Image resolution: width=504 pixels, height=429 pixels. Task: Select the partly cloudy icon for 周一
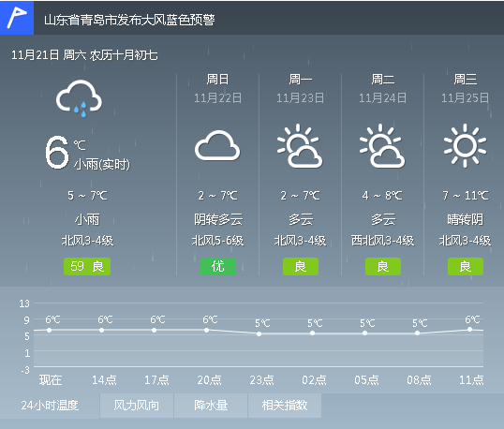point(300,146)
